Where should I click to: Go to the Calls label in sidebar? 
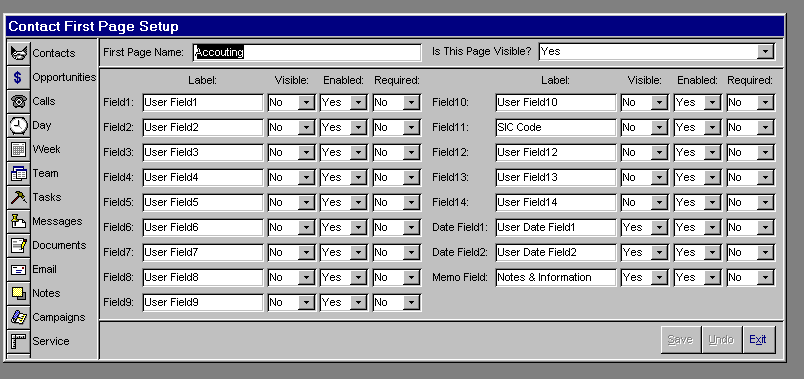coord(44,102)
